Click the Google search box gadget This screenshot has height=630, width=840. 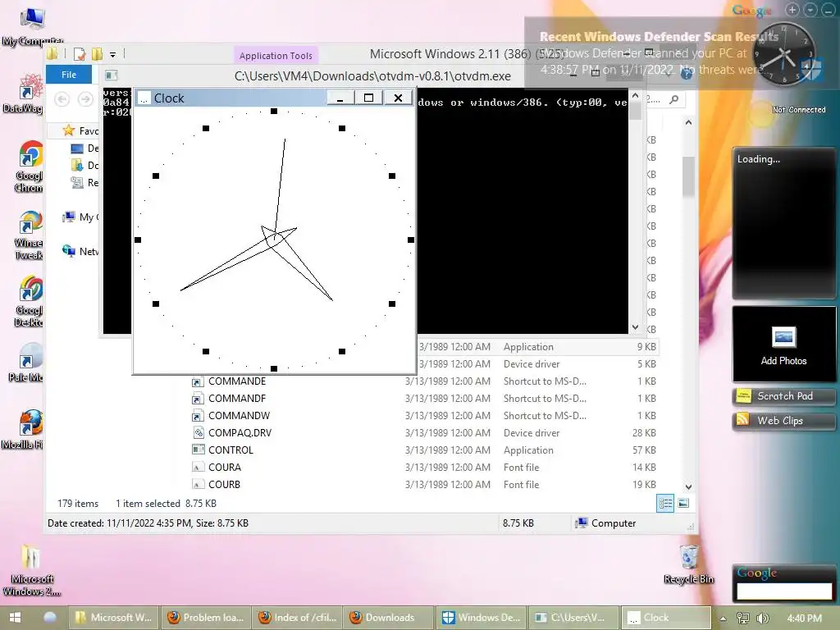(784, 591)
